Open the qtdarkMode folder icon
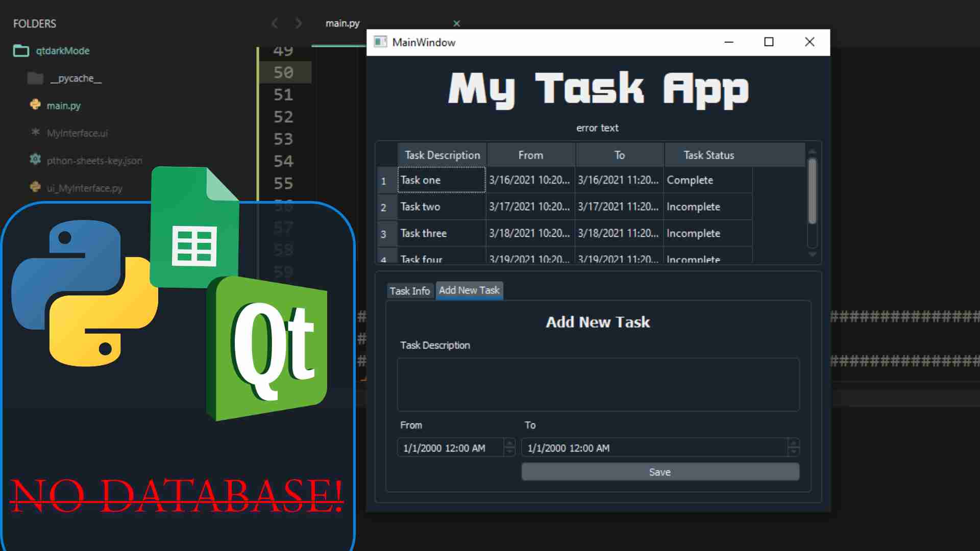 [21, 51]
